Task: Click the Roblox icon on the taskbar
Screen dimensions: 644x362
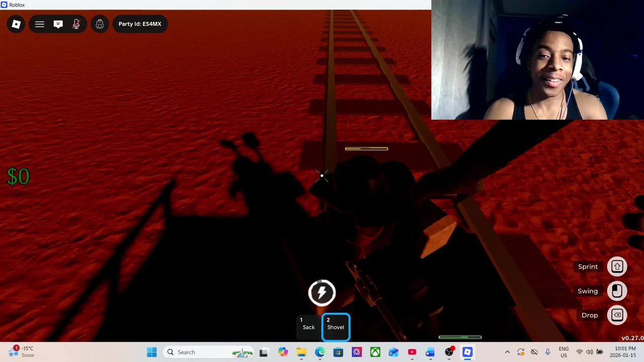Action: 467,352
